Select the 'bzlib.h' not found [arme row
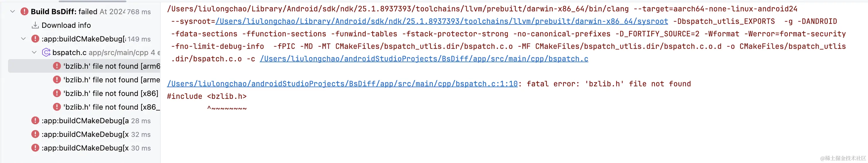Image resolution: width=868 pixels, height=163 pixels. pos(84,80)
